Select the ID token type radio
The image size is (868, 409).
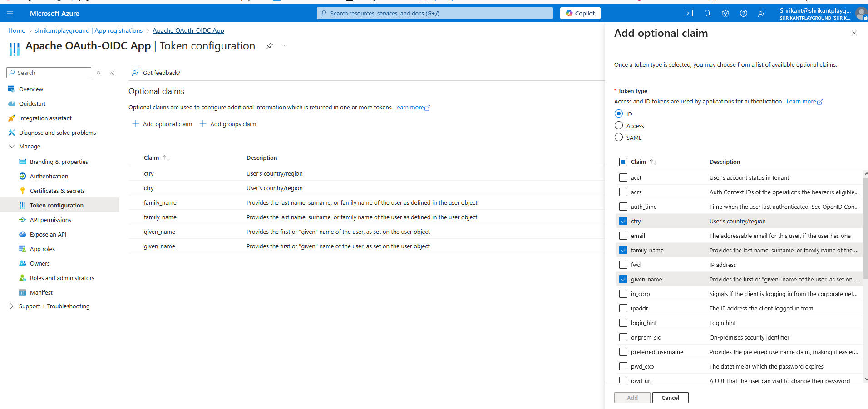[618, 113]
